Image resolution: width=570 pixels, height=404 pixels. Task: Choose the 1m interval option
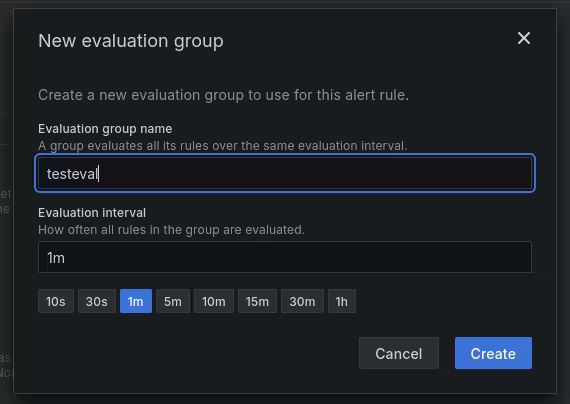pyautogui.click(x=136, y=301)
